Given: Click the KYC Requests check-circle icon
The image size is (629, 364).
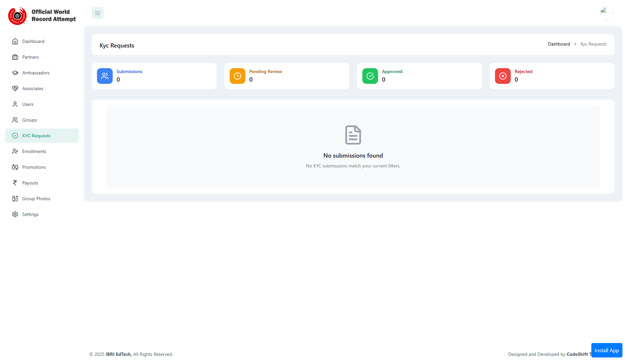Looking at the screenshot, I should click(x=15, y=136).
